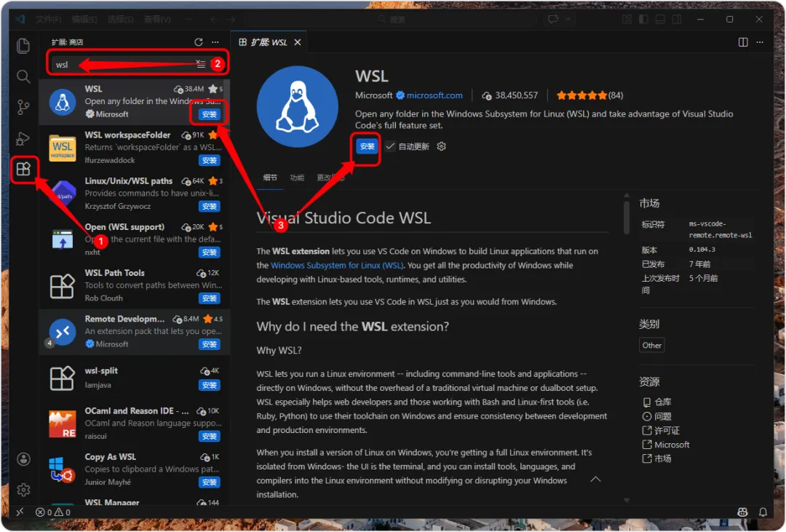
Task: Split the editor to the right
Action: (x=743, y=42)
